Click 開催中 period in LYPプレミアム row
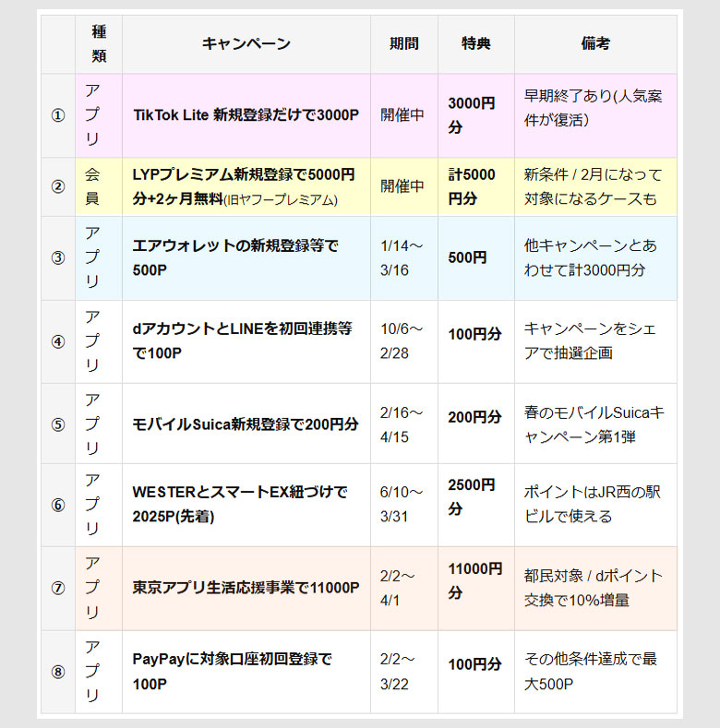This screenshot has width=720, height=728. (404, 186)
